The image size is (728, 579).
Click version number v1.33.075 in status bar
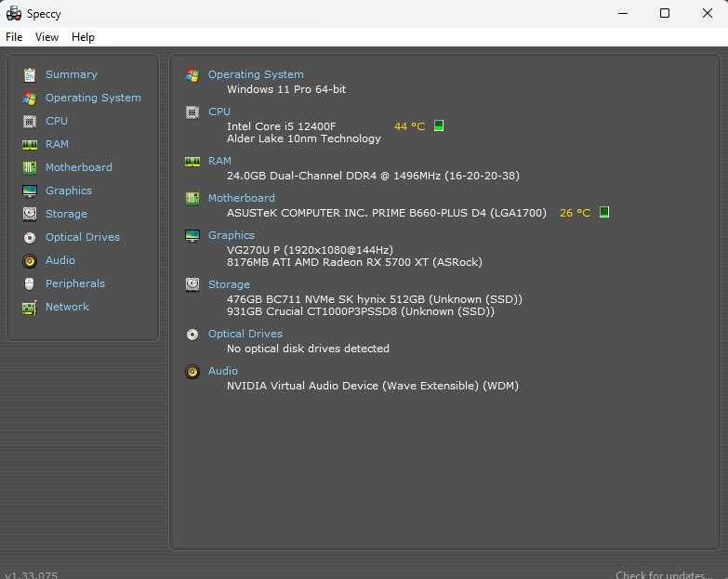[x=32, y=575]
